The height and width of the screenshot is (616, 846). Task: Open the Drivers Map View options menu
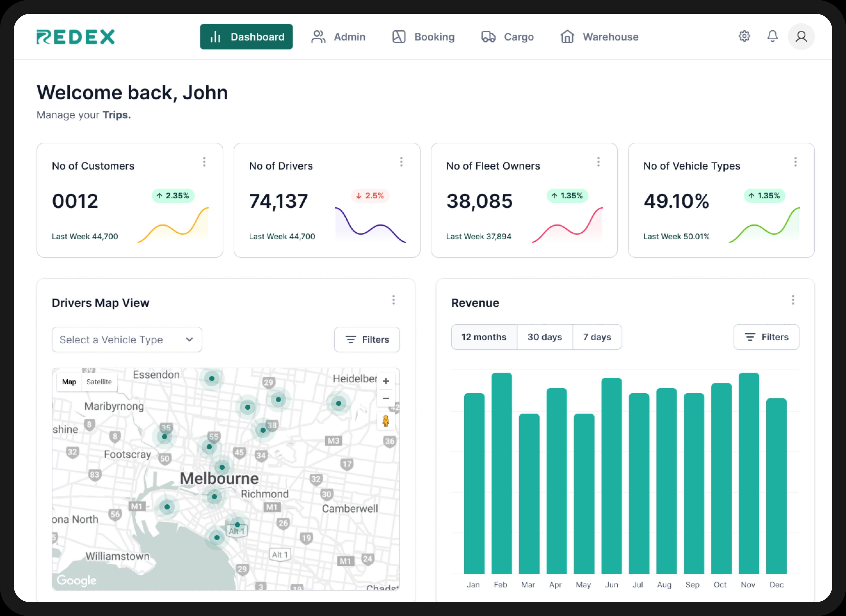point(393,300)
